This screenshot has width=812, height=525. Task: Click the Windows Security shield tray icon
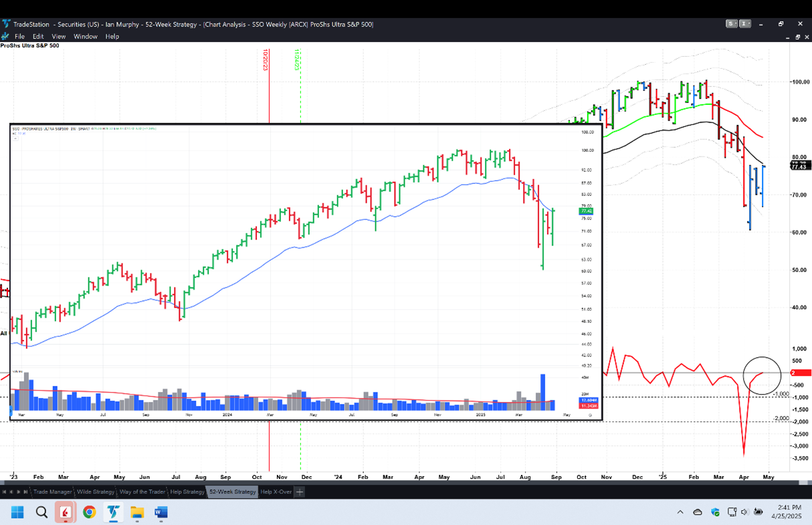coord(715,512)
